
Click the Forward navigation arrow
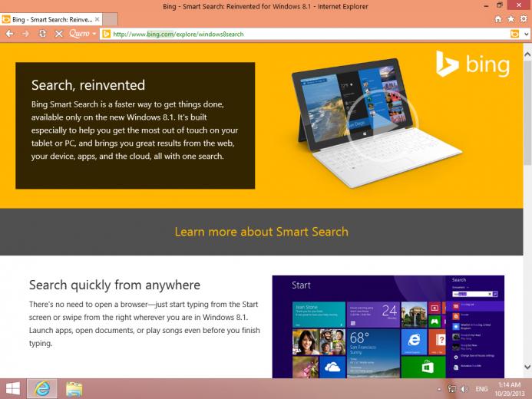click(25, 34)
